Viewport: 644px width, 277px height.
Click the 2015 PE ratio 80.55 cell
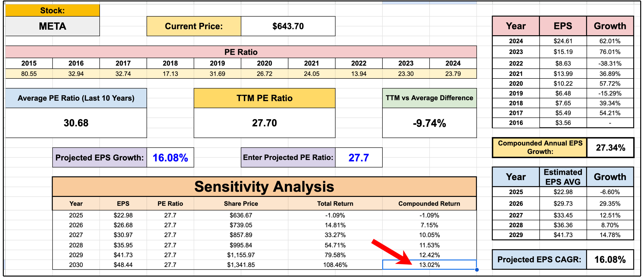[29, 74]
